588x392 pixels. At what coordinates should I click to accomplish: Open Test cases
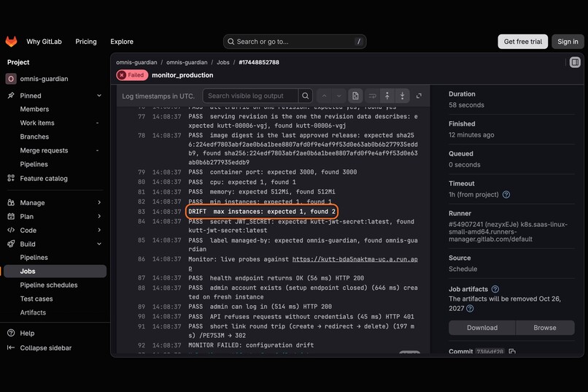pyautogui.click(x=36, y=299)
